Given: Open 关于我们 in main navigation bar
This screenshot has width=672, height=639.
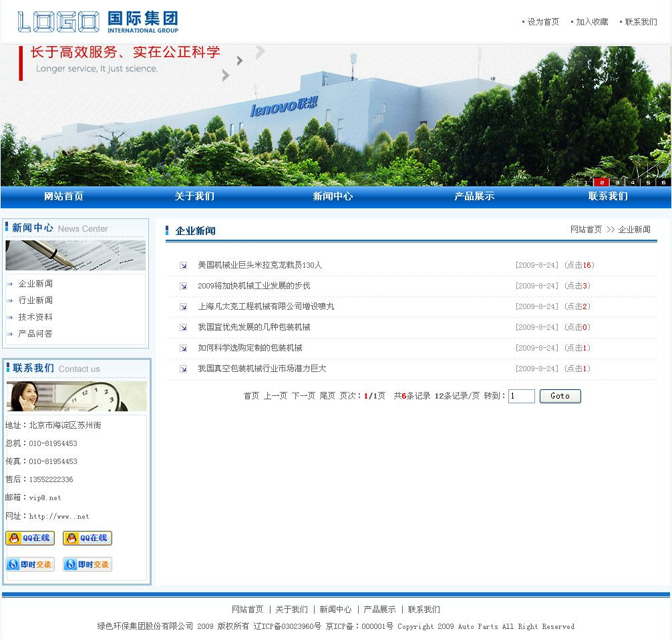Looking at the screenshot, I should [x=194, y=196].
